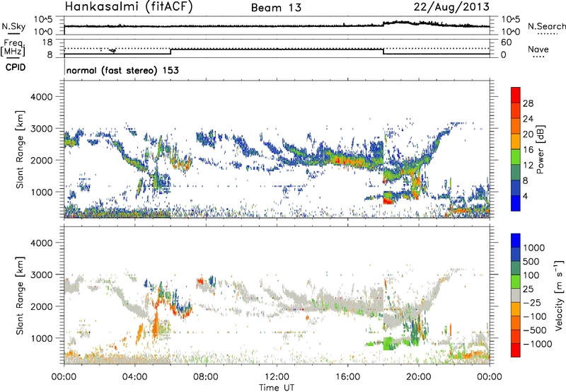Click the red power patch near 18:00

pyautogui.click(x=388, y=200)
